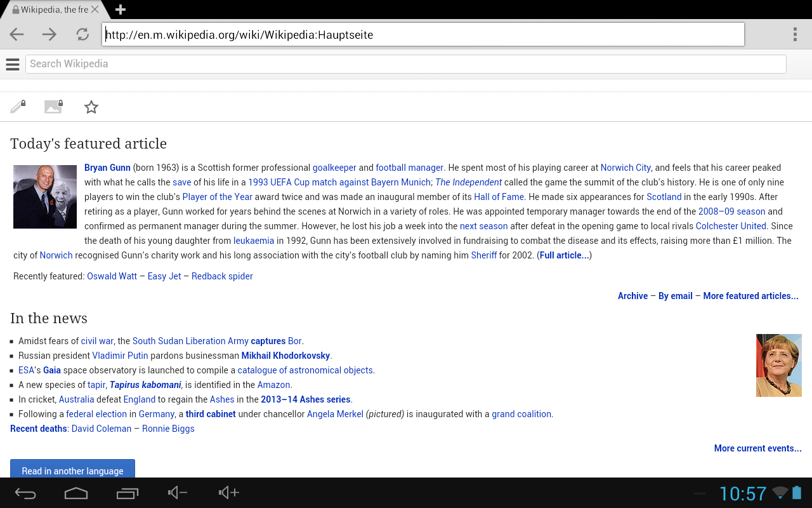Image resolution: width=812 pixels, height=508 pixels.
Task: Open the Gaia link
Action: click(x=52, y=370)
